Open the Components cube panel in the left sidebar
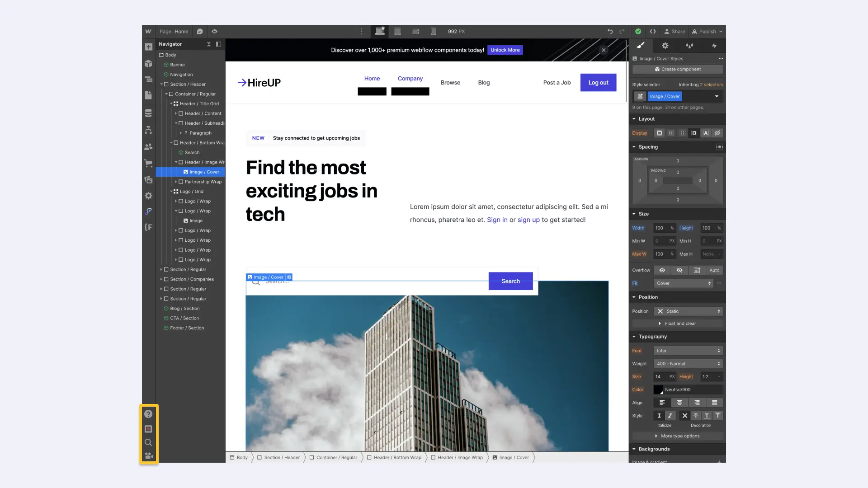The width and height of the screenshot is (868, 488). (148, 64)
